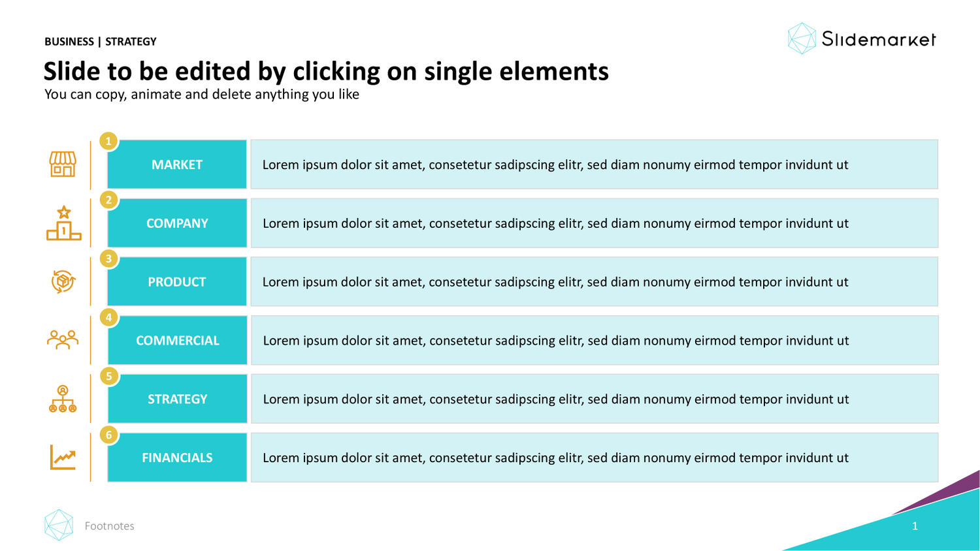Click the STRATEGY label box
Screen dimensions: 980x551
point(177,399)
